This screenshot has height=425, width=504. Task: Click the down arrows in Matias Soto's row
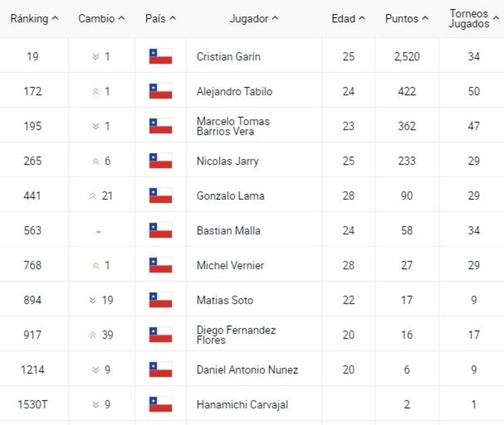[93, 300]
